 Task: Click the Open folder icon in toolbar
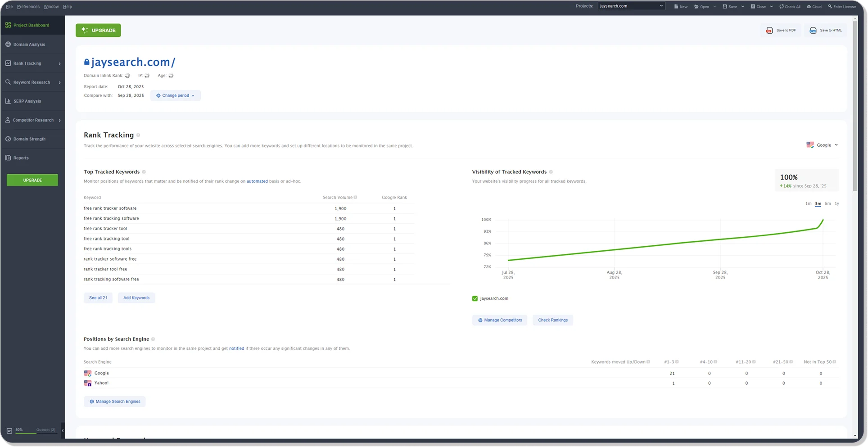[696, 6]
